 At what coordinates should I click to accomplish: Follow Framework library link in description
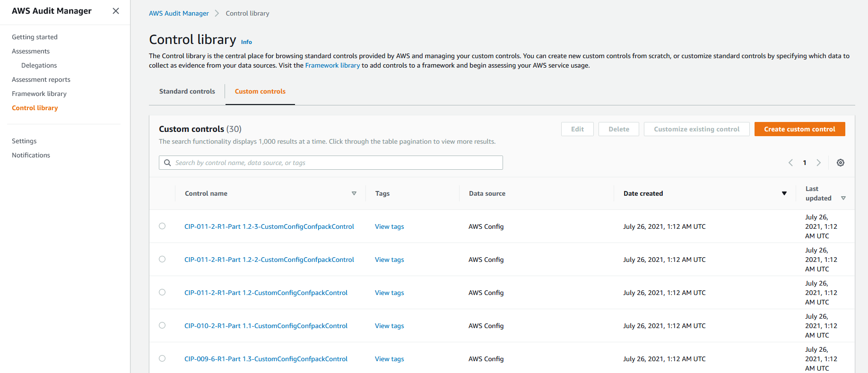click(x=332, y=65)
